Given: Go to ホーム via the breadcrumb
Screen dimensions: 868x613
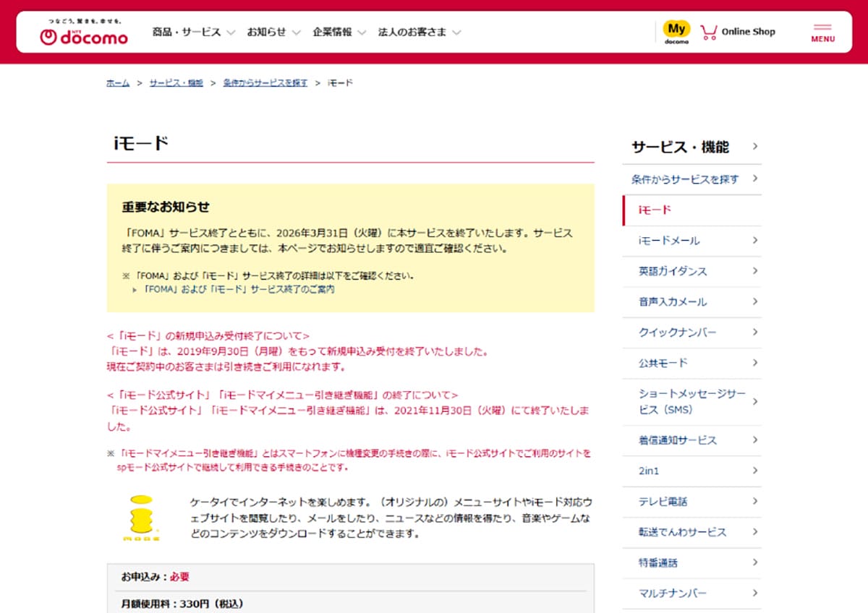Looking at the screenshot, I should (x=117, y=82).
